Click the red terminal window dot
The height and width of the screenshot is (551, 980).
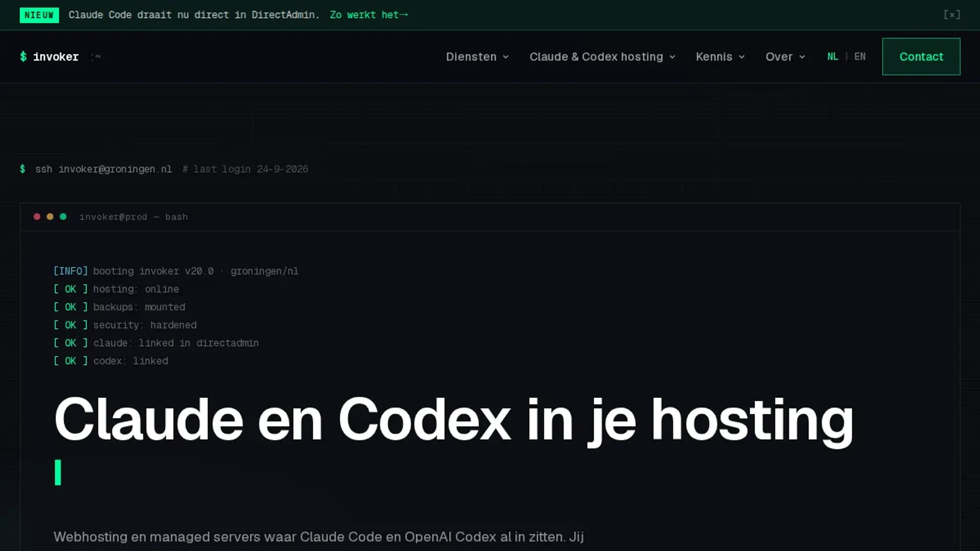coord(37,217)
